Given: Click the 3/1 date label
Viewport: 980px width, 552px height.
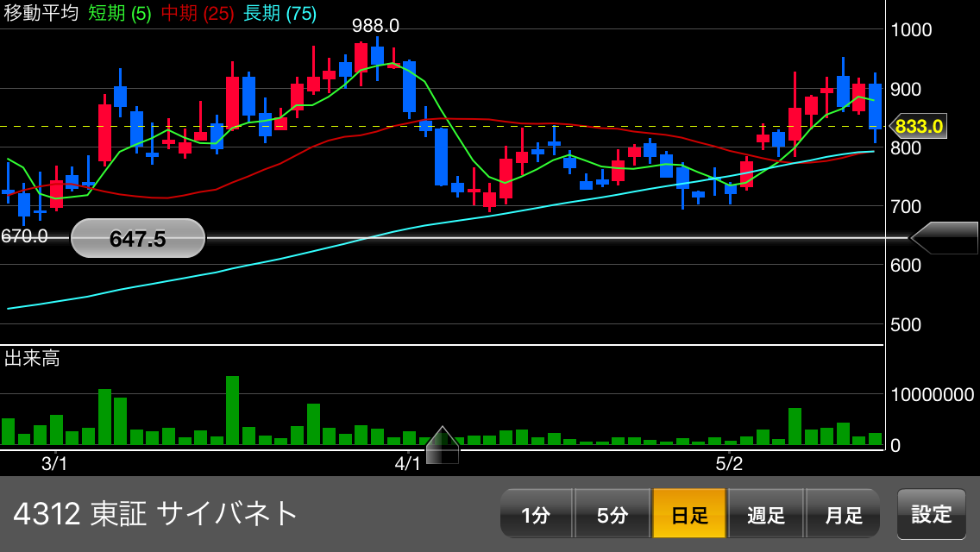Looking at the screenshot, I should [x=54, y=464].
